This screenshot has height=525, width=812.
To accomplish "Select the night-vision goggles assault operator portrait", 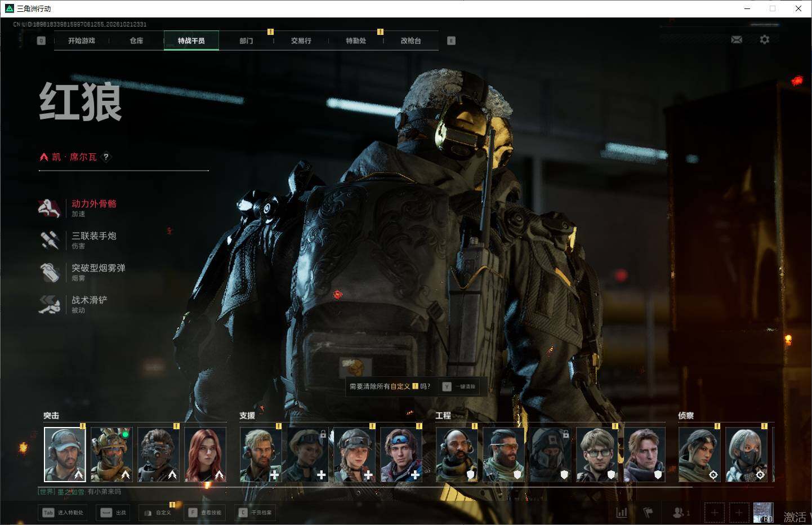I will pos(159,455).
